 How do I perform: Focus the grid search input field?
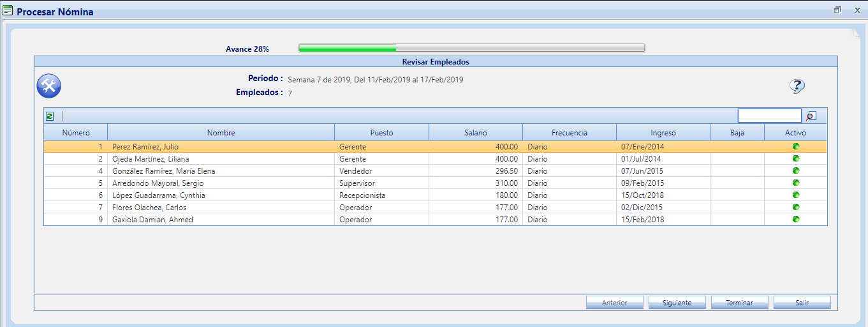(x=770, y=116)
